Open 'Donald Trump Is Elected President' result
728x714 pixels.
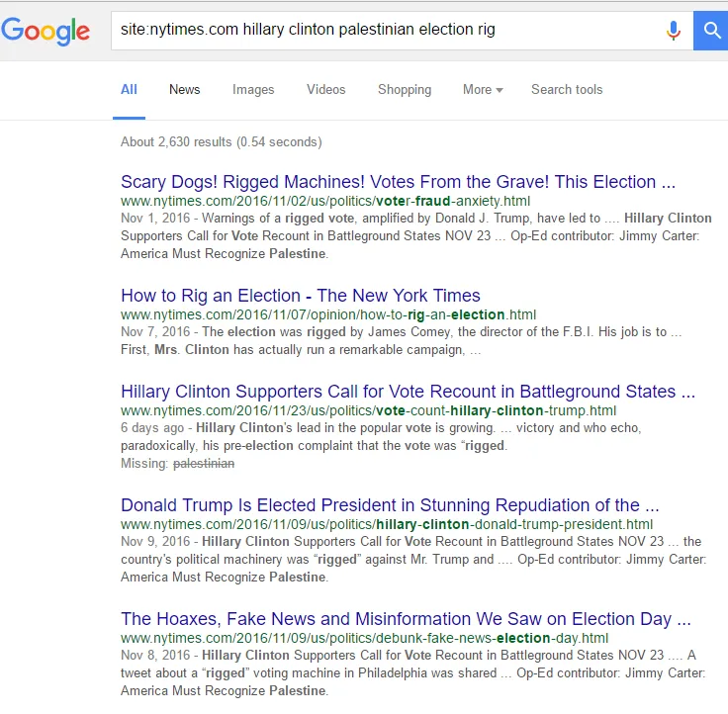click(x=390, y=505)
